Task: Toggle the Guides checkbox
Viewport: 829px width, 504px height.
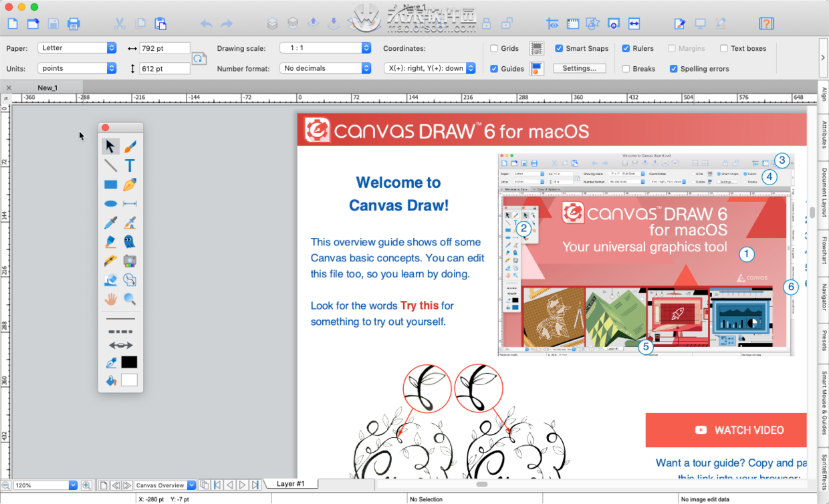Action: 494,68
